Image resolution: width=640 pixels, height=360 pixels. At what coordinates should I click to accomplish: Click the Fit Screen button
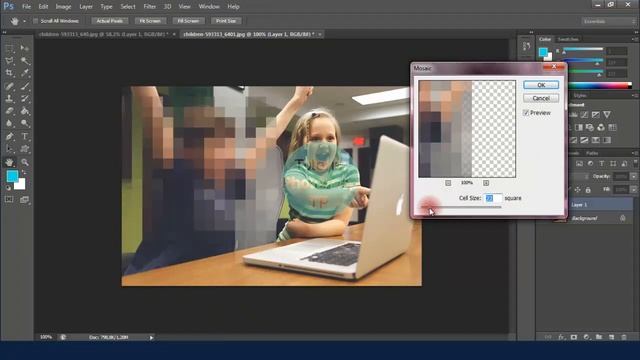coord(150,21)
